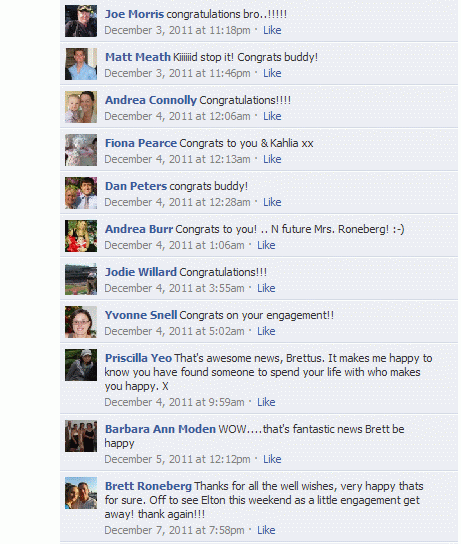Like Brett Roneberg's thank-you comment
The width and height of the screenshot is (461, 544).
tap(266, 530)
